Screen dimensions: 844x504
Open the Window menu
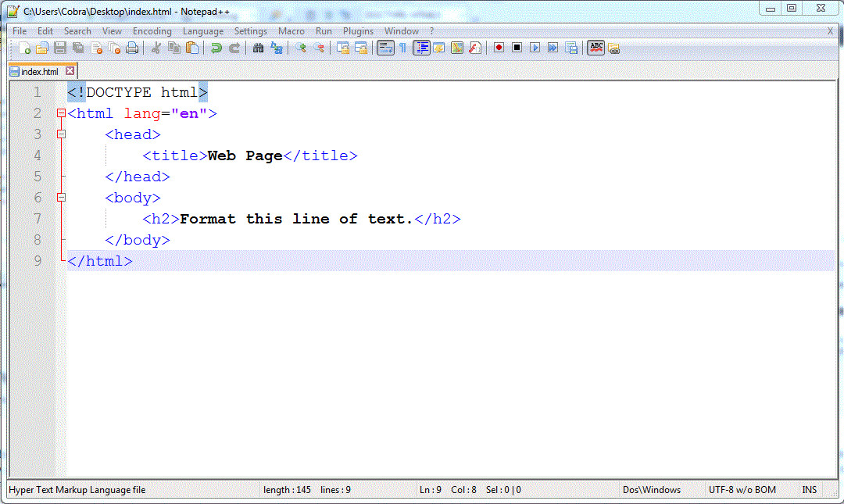point(401,31)
